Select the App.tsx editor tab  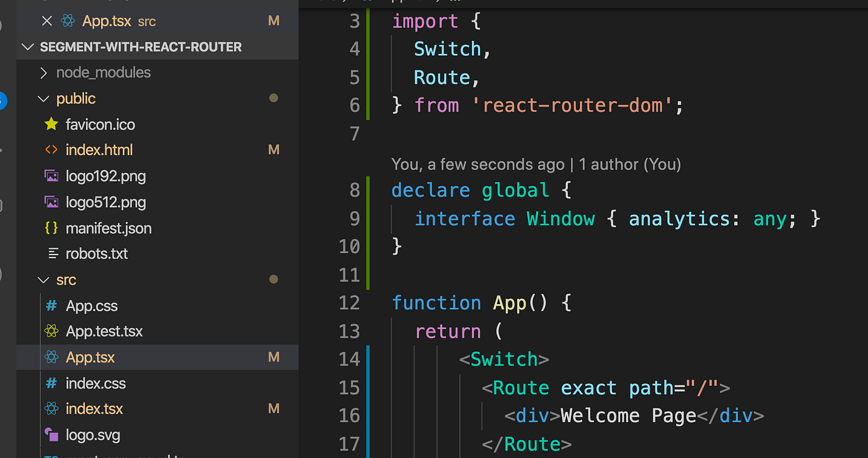point(105,20)
